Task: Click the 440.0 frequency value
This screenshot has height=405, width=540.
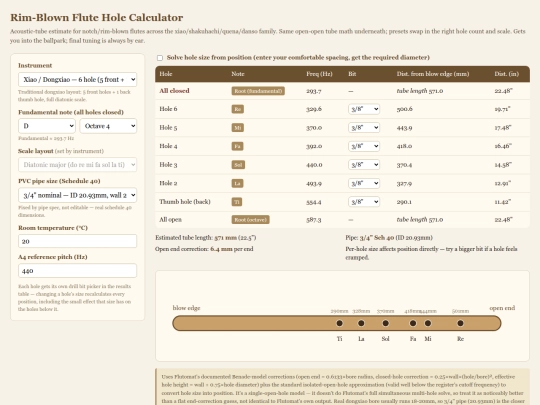Action: (x=314, y=165)
